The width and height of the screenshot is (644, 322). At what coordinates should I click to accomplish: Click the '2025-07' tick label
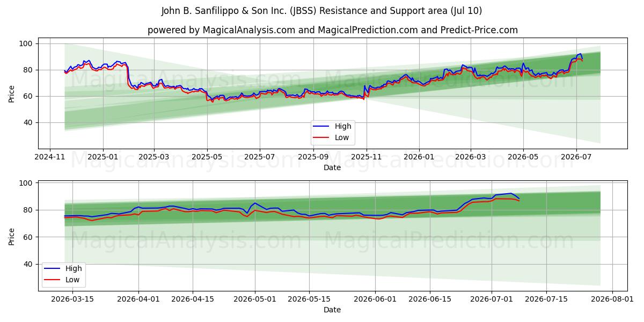point(260,157)
